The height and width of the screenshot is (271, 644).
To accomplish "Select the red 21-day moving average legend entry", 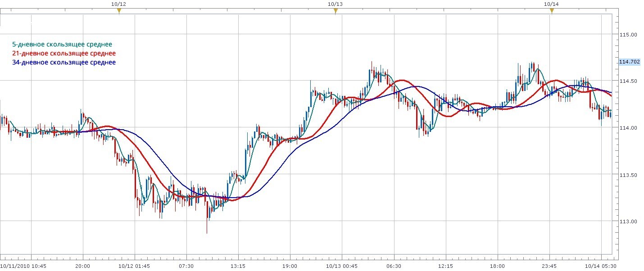I will click(63, 53).
